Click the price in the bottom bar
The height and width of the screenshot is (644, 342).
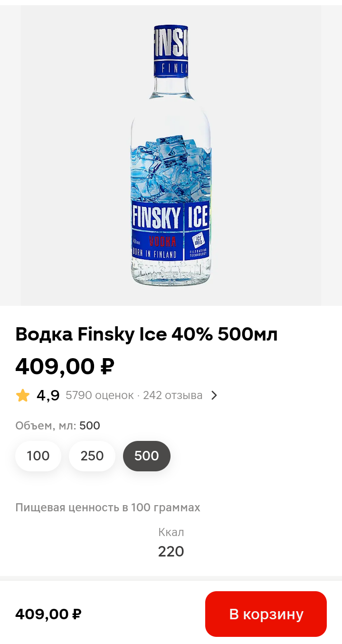[x=48, y=614]
